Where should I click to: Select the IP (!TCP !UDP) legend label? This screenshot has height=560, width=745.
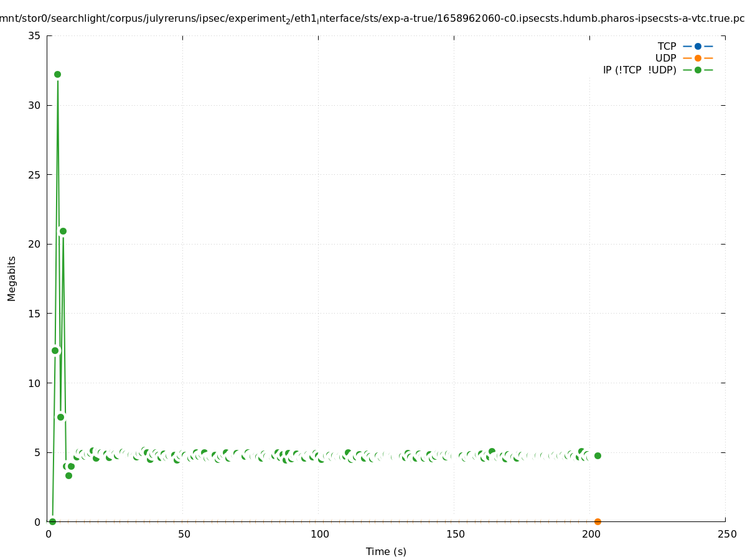(639, 70)
